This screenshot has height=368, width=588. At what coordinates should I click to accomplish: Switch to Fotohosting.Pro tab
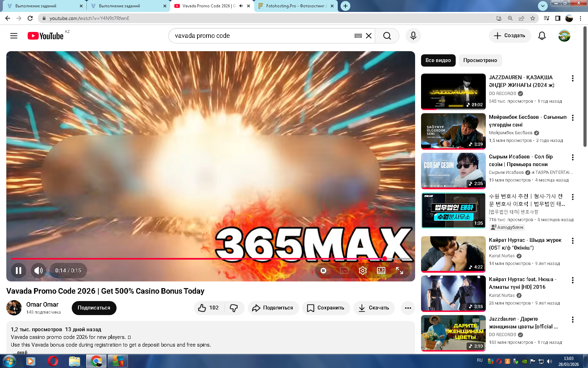[x=296, y=6]
